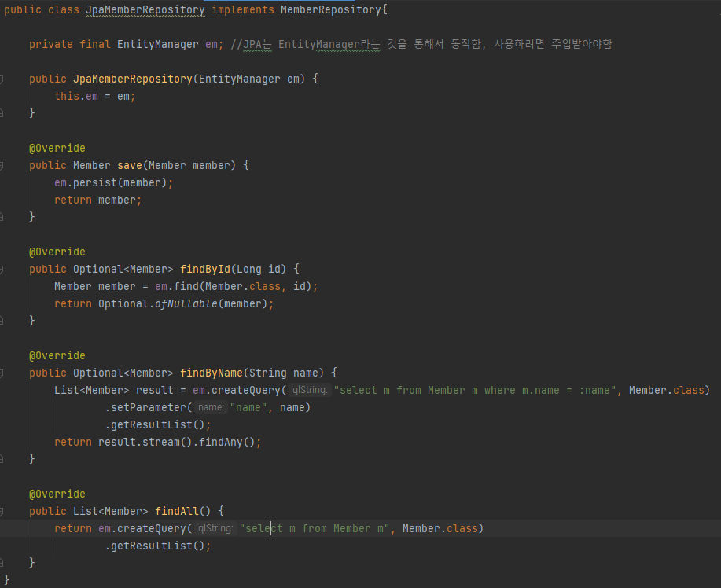The image size is (721, 588).
Task: Click the "name" string literal in setParameter
Action: pos(248,408)
